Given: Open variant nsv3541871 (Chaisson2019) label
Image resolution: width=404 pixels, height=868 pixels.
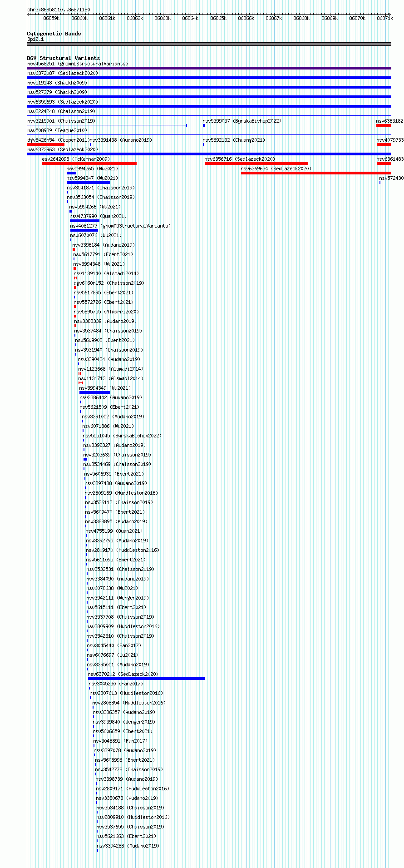Looking at the screenshot, I should 101,188.
